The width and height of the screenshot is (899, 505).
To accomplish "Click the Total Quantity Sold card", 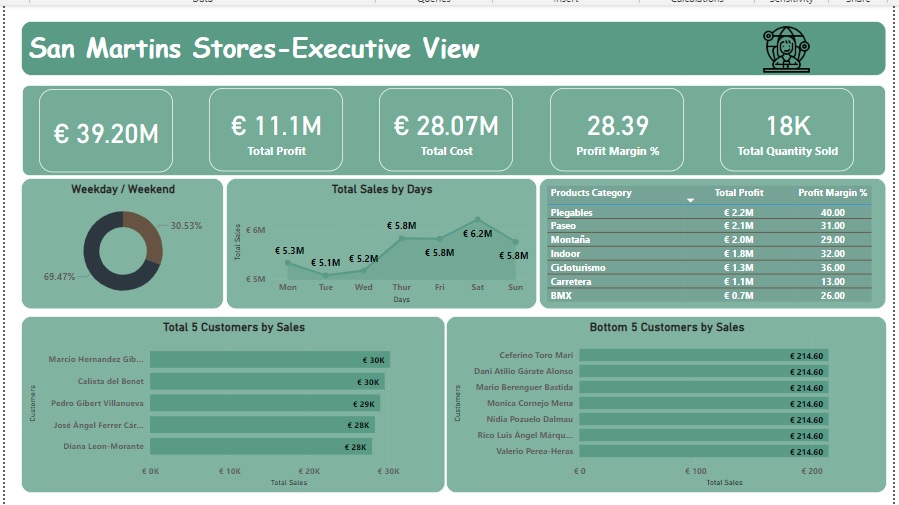I will (x=787, y=130).
